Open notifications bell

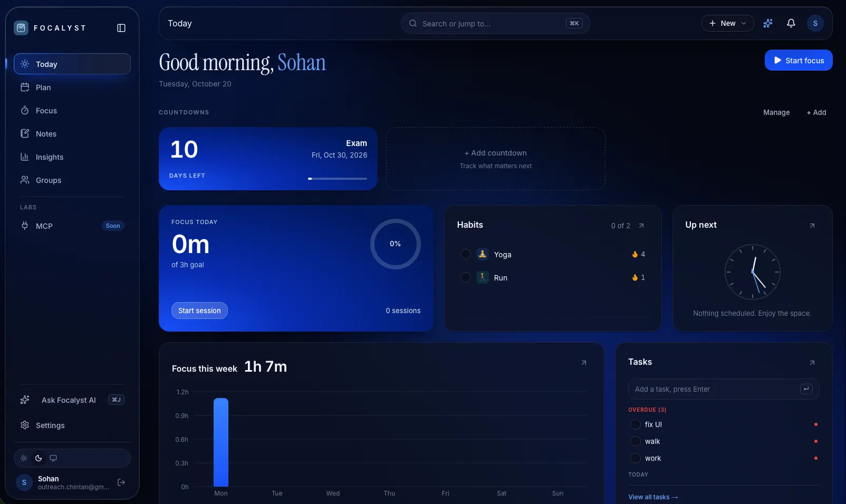click(791, 23)
